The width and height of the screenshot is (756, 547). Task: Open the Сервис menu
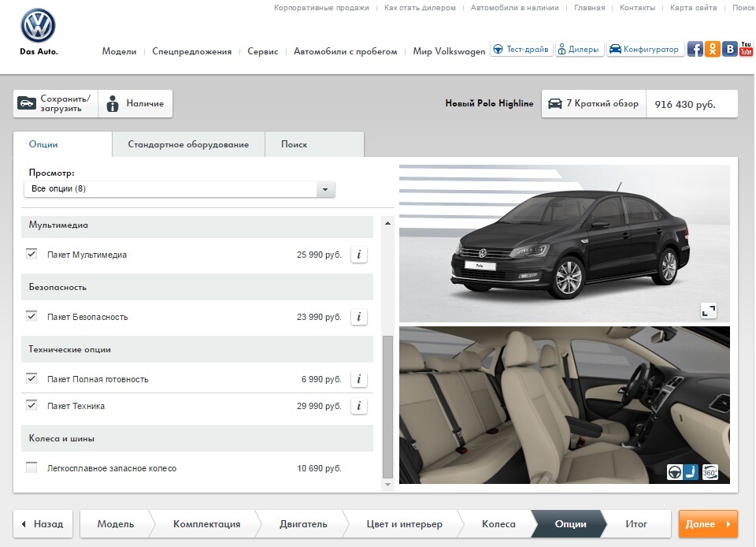pos(263,51)
